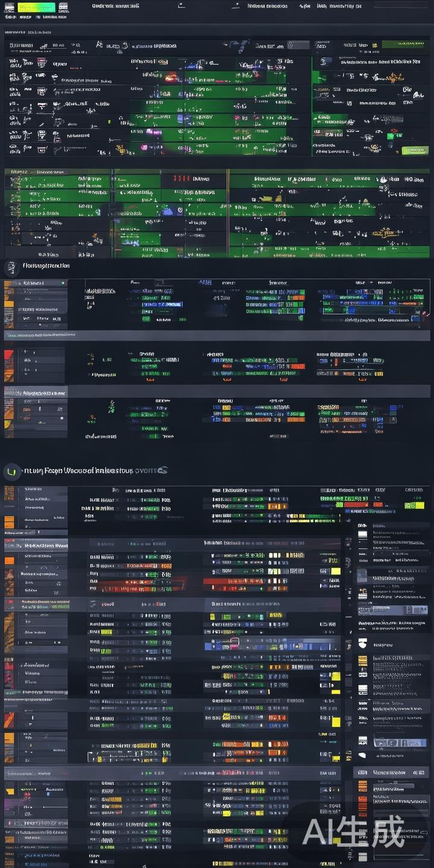Screen dimensions: 434x868
Task: Click the yellow striped icon in the right panel
Action: (362, 660)
